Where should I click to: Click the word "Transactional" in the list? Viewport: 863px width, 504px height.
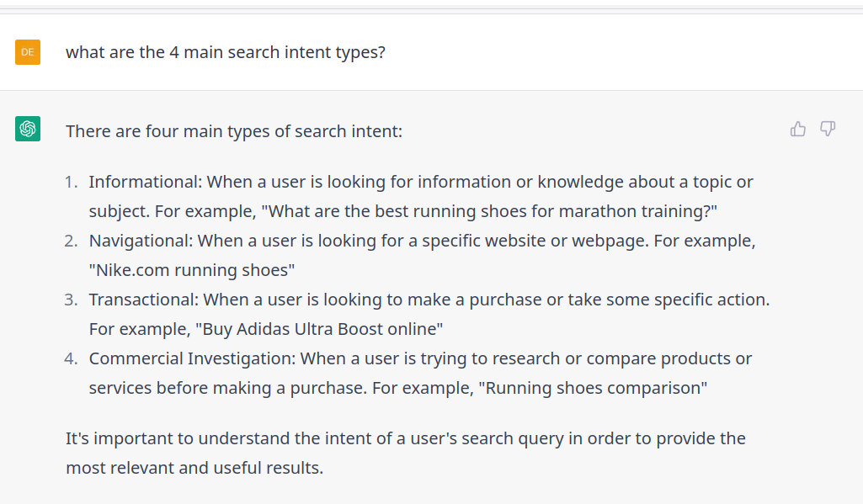(143, 300)
